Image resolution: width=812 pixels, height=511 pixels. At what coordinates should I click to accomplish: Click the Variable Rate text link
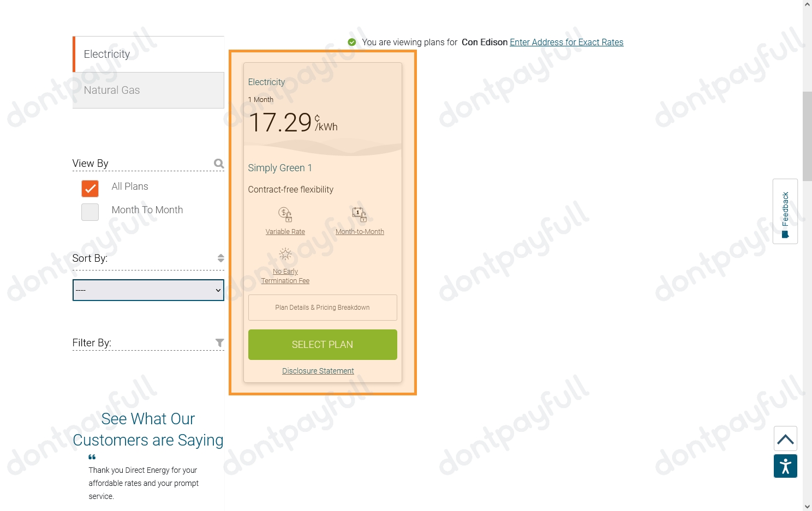pyautogui.click(x=285, y=232)
